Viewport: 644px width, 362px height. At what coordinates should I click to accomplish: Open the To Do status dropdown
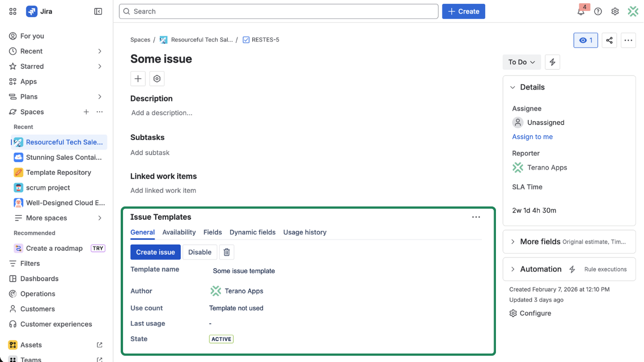521,62
